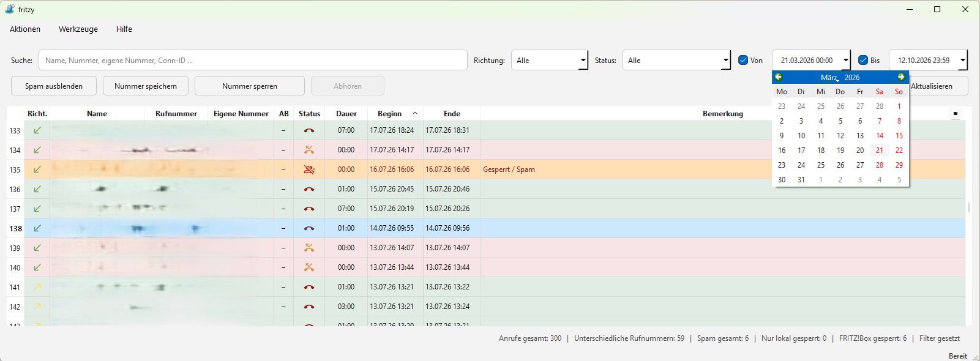
Task: Sort by the Beginn column header
Action: (x=395, y=113)
